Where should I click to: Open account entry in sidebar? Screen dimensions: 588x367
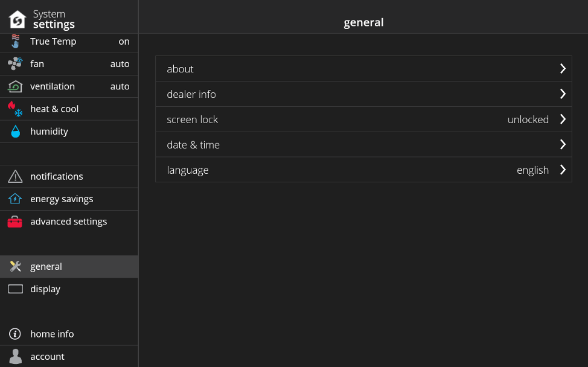(69, 357)
